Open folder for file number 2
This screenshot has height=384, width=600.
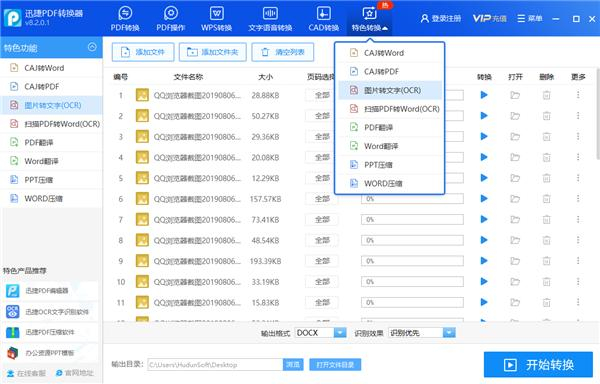tap(515, 116)
